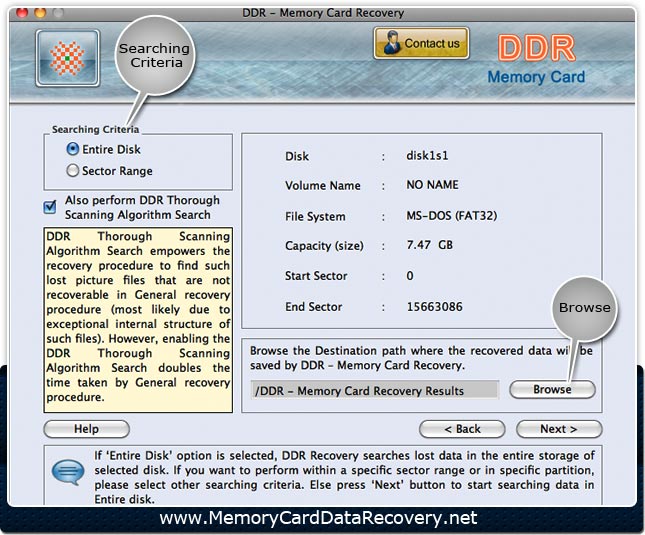Viewport: 645px width, 535px height.
Task: Minimize window using yellow button
Action: pyautogui.click(x=40, y=12)
